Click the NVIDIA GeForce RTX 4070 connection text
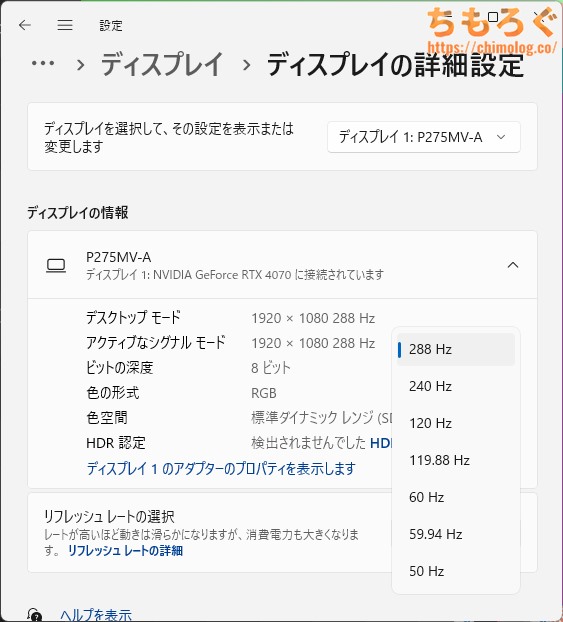 tap(235, 275)
